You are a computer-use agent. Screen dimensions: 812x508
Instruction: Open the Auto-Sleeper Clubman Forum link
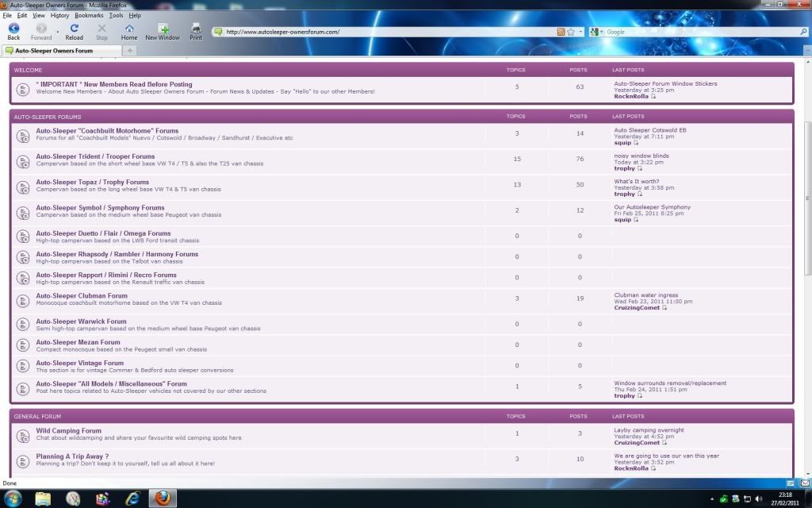(82, 296)
